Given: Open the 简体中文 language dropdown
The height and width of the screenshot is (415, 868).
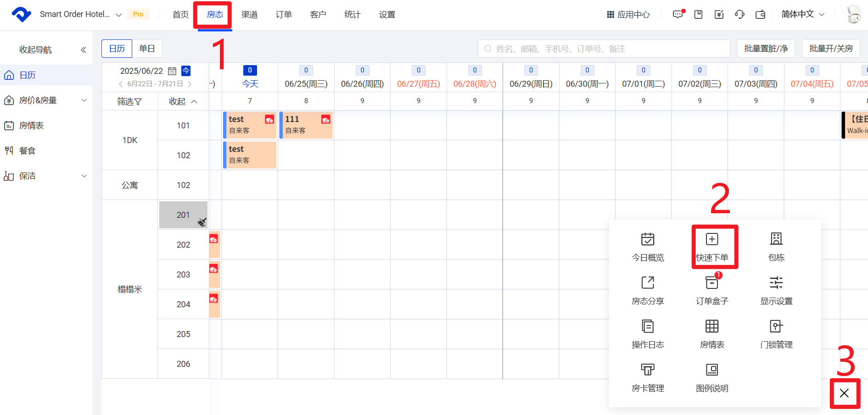Looking at the screenshot, I should pos(802,15).
